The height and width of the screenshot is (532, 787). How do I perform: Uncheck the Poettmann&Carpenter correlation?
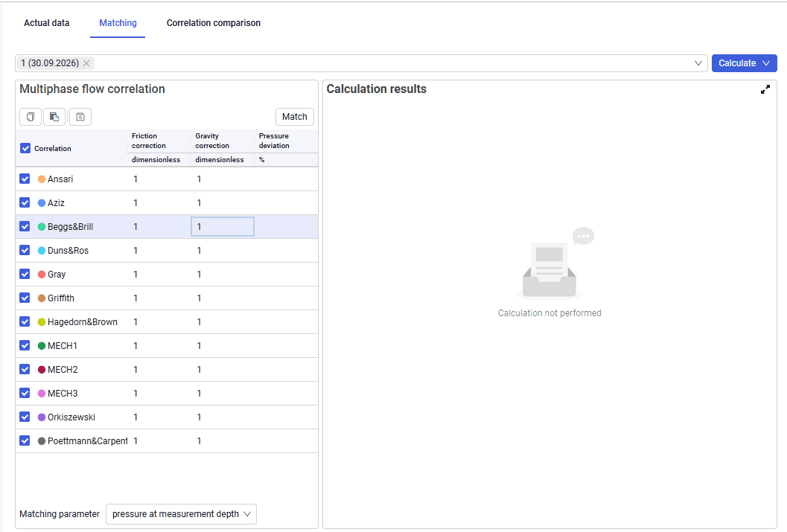(25, 440)
